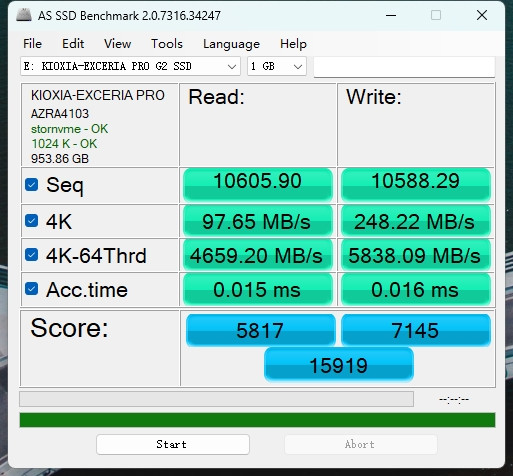Toggle the Acc.time checkbox
Viewport: 513px width, 476px height.
click(32, 289)
